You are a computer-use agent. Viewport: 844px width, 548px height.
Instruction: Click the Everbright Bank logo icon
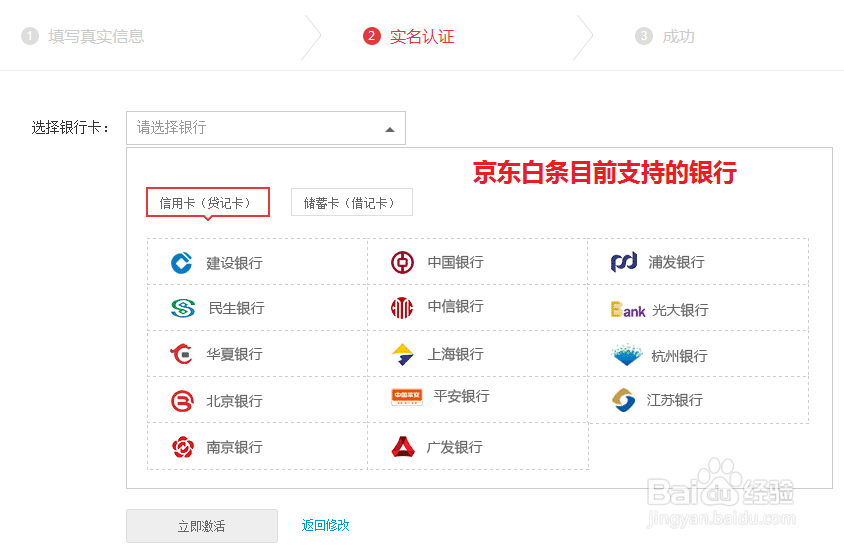click(628, 310)
